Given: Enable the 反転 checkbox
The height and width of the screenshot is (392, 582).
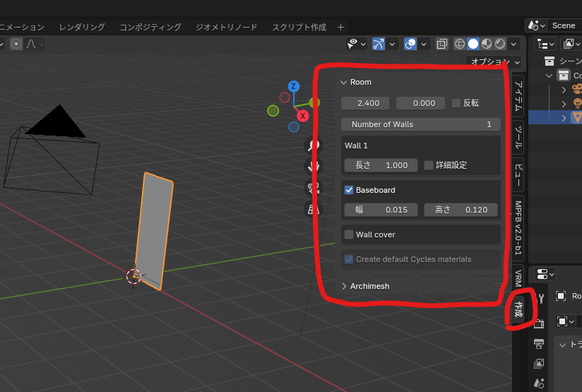Looking at the screenshot, I should point(456,103).
